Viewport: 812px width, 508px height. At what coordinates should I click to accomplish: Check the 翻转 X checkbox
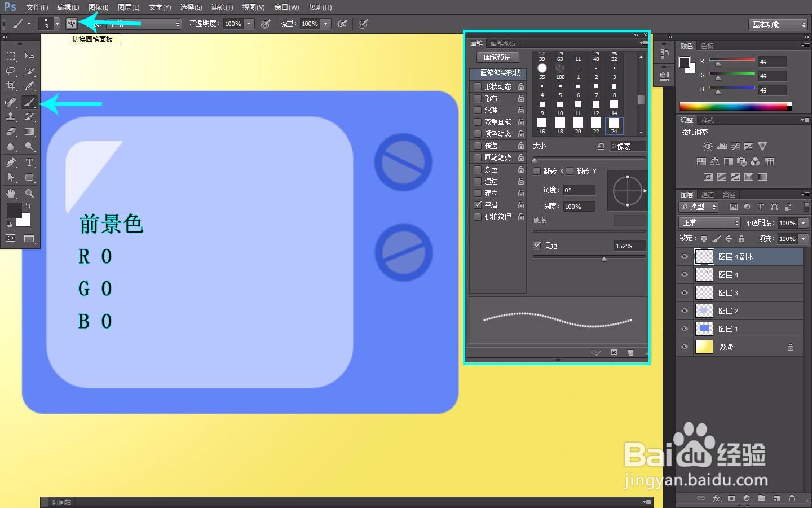point(537,171)
